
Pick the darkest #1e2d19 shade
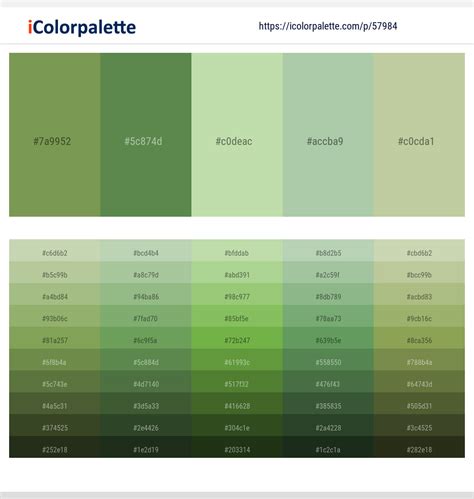(x=146, y=447)
